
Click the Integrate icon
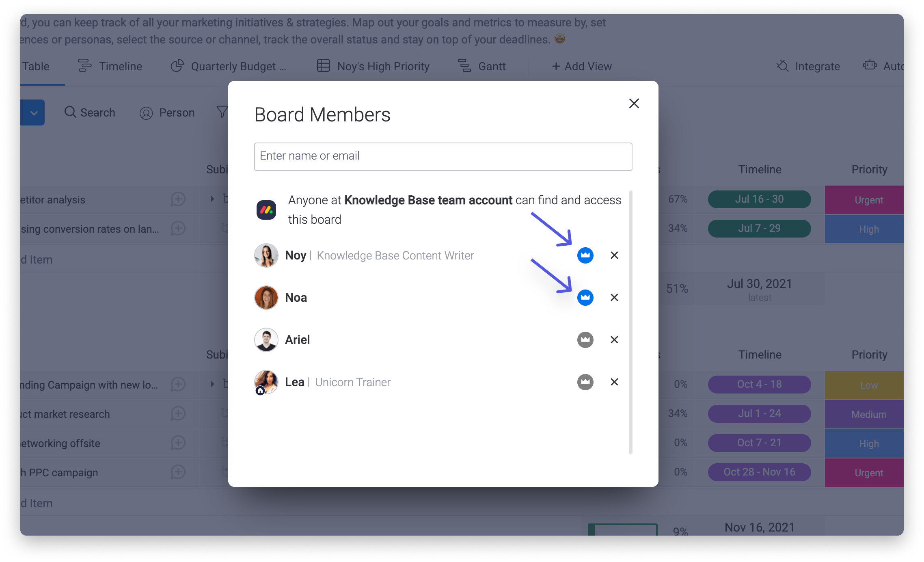click(x=783, y=66)
